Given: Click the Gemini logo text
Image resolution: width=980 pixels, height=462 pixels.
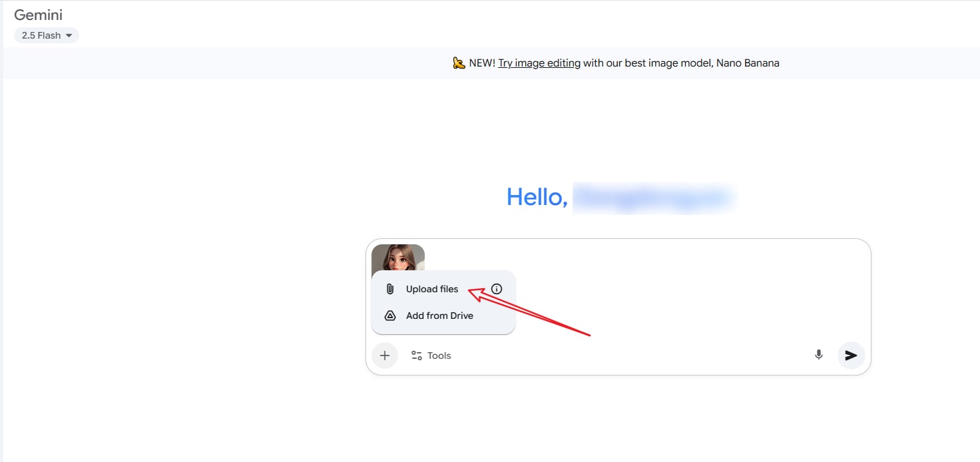Looking at the screenshot, I should point(39,15).
